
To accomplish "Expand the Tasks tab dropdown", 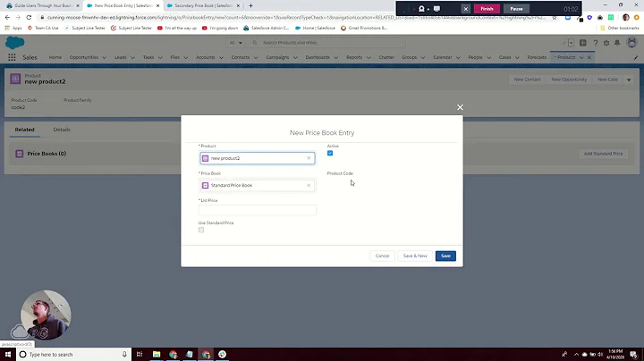I will tap(160, 57).
